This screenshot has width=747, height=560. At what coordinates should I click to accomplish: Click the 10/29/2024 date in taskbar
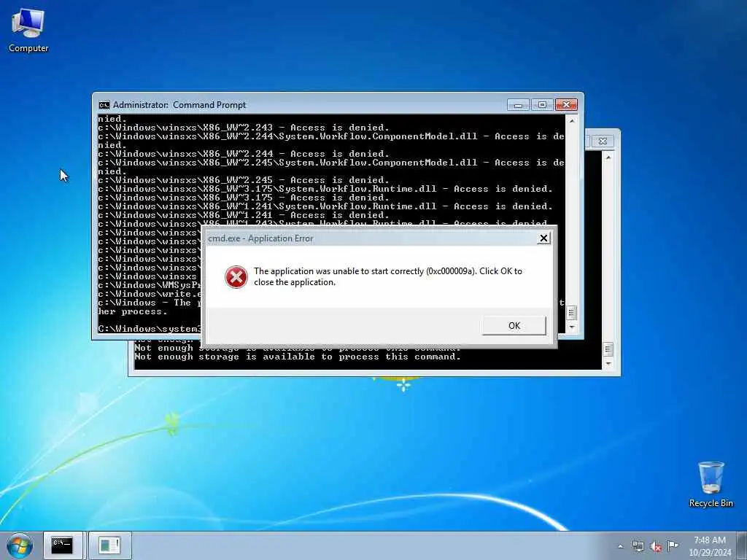click(x=710, y=553)
